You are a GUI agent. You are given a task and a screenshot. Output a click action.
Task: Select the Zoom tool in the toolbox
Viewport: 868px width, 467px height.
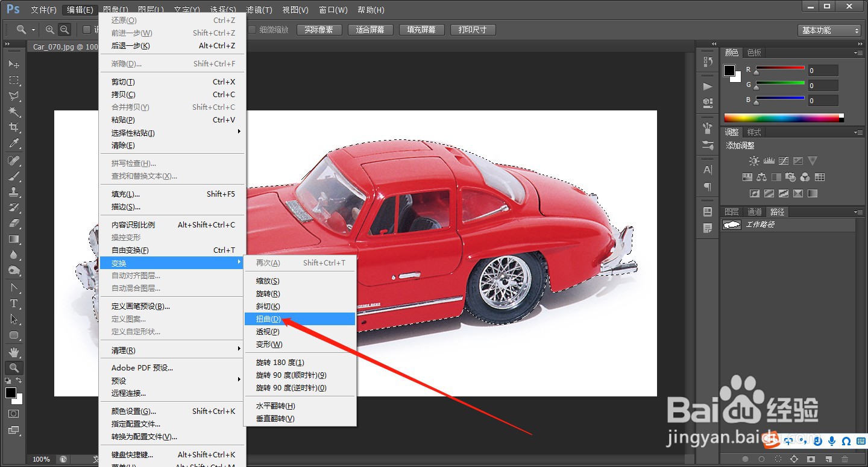14,367
